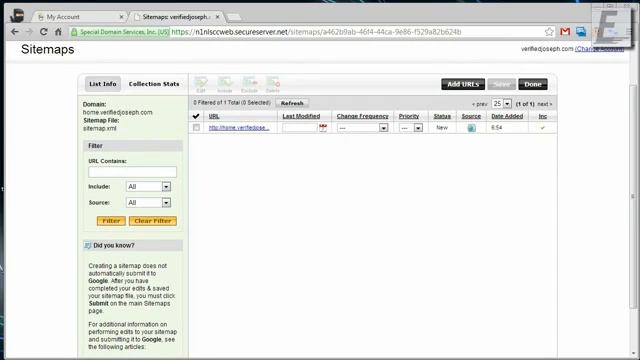Viewport: 640px width, 360px height.
Task: Click the included checkmark in Inc column
Action: coord(542,128)
